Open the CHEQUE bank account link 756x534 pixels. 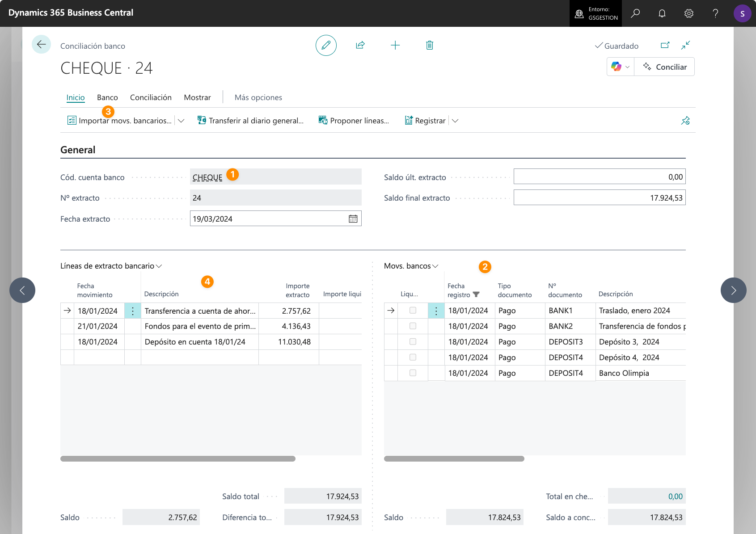click(207, 177)
